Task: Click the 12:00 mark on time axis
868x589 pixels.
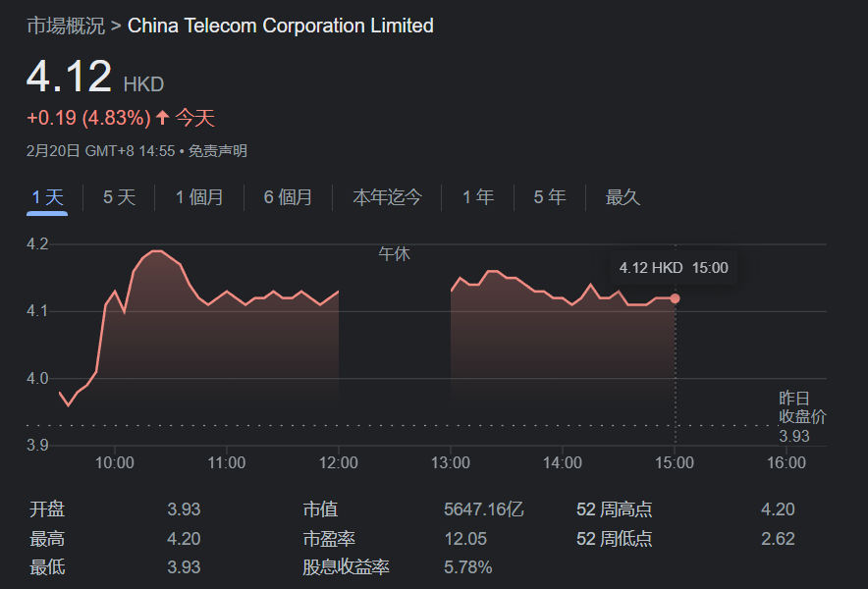Action: [339, 462]
